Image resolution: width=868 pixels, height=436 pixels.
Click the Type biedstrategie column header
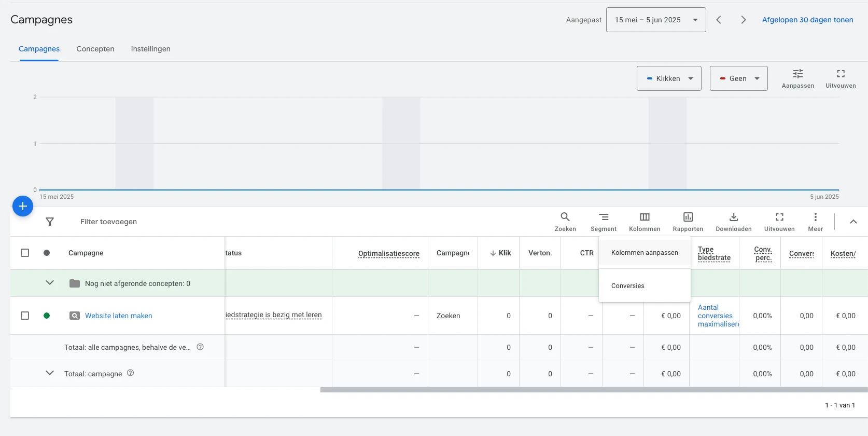point(715,253)
